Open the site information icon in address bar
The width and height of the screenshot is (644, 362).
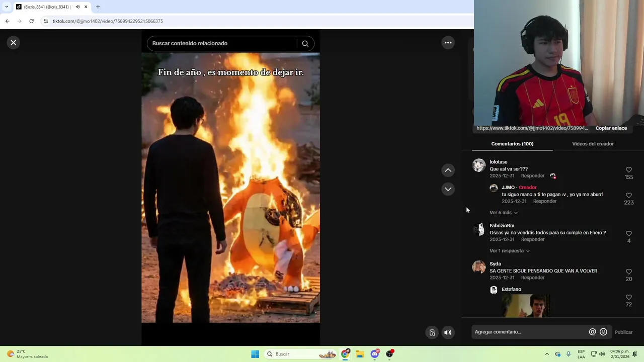pos(46,21)
